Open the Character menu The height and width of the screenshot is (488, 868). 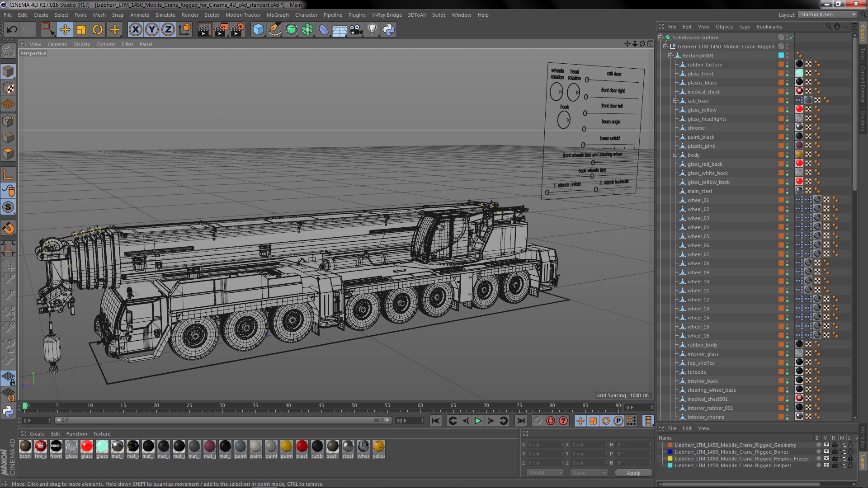(x=306, y=15)
